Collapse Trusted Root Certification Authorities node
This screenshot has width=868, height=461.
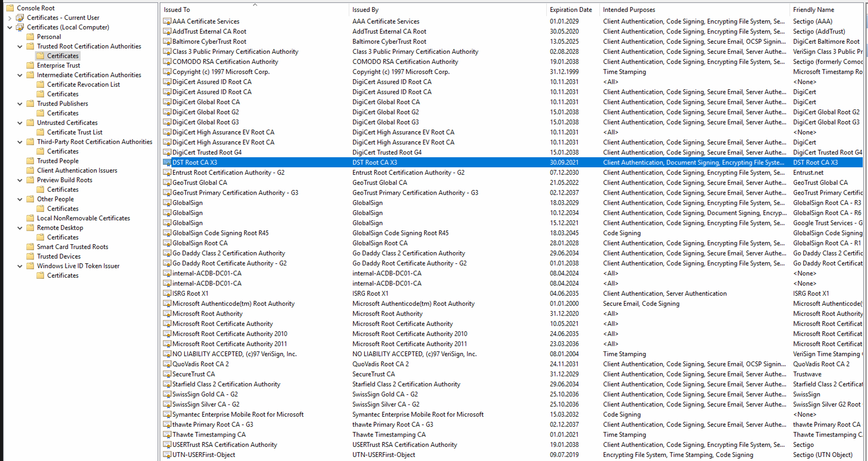[20, 46]
